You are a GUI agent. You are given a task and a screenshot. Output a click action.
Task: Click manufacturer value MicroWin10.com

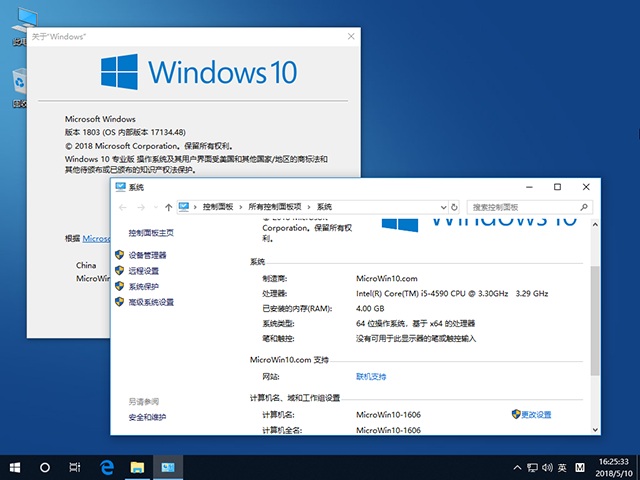pyautogui.click(x=387, y=278)
